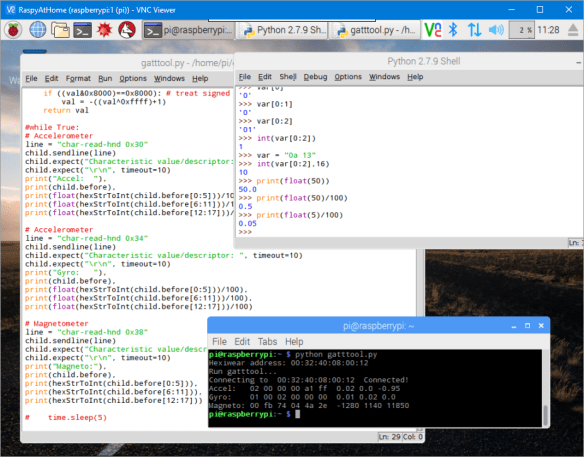Click the 'Ln: 29 Col: 0' status indicator
This screenshot has height=457, width=584.
pos(401,437)
